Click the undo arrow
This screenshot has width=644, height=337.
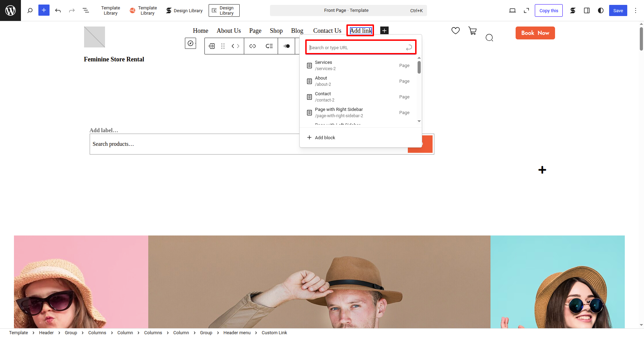(58, 10)
